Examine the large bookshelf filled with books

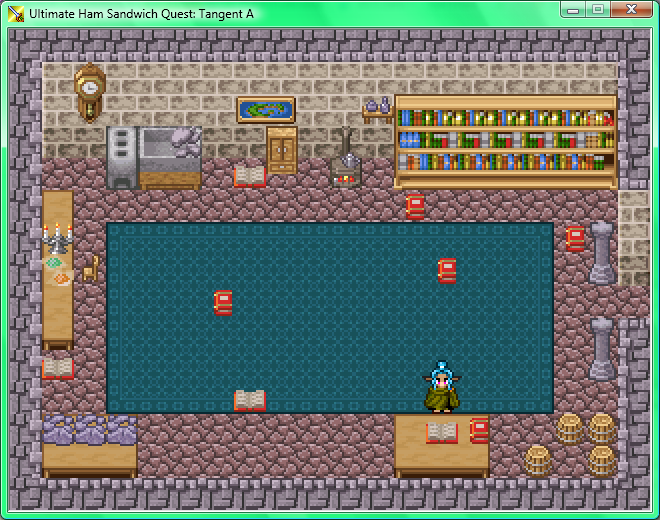coord(505,140)
